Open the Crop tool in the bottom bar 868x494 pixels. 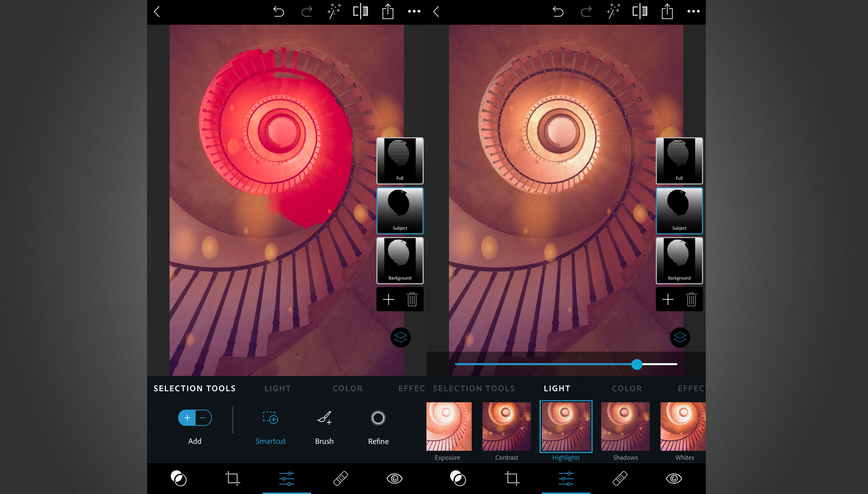tap(233, 478)
